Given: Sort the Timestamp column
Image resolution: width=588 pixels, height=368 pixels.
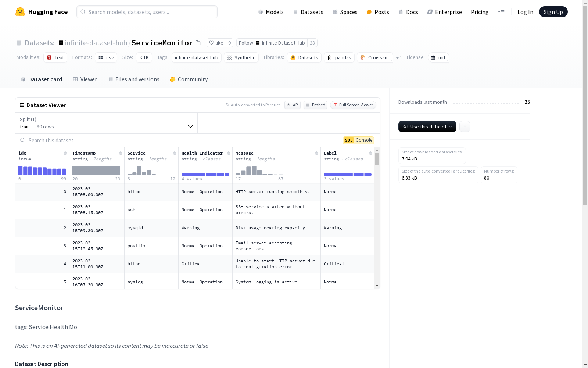Looking at the screenshot, I should (x=121, y=153).
